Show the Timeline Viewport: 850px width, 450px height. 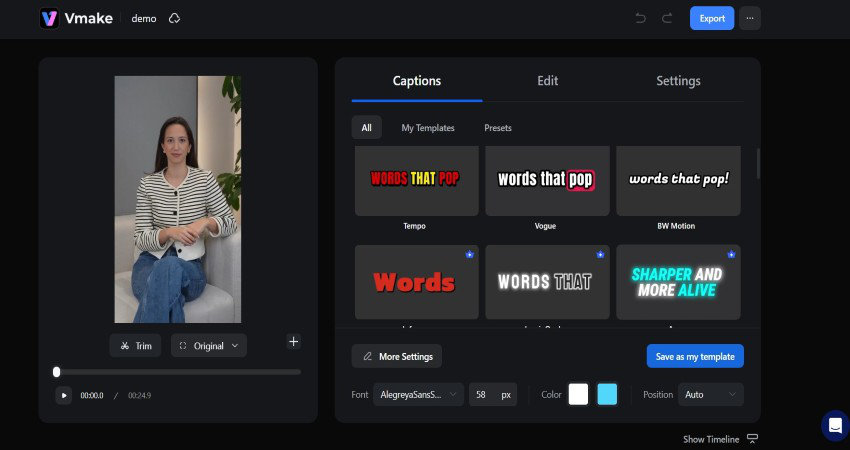720,439
